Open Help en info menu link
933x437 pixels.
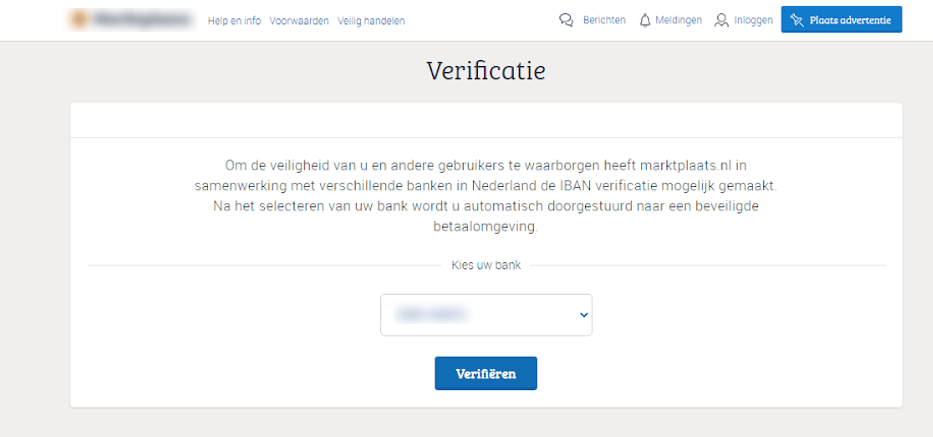(x=234, y=21)
